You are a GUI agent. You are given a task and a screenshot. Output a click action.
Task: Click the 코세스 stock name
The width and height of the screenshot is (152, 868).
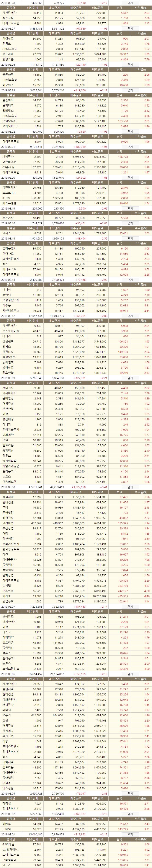pyautogui.click(x=6, y=233)
